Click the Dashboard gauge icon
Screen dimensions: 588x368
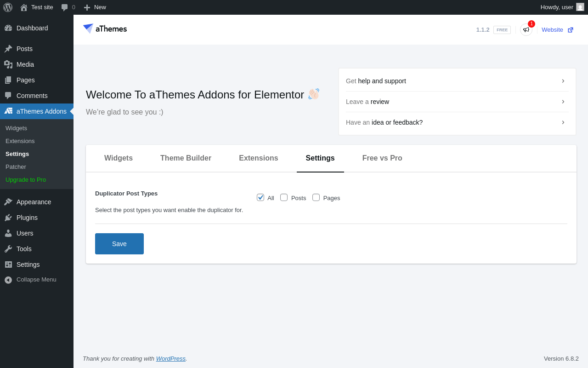click(x=8, y=28)
